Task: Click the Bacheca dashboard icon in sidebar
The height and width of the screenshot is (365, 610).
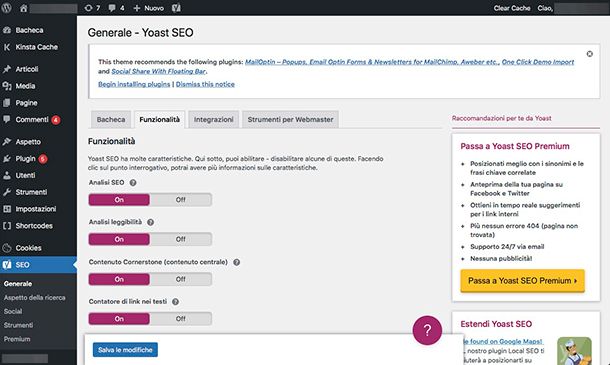Action: [x=7, y=30]
